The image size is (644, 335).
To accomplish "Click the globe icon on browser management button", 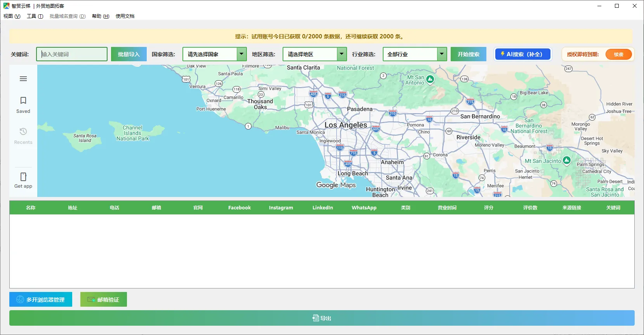I will tap(20, 299).
